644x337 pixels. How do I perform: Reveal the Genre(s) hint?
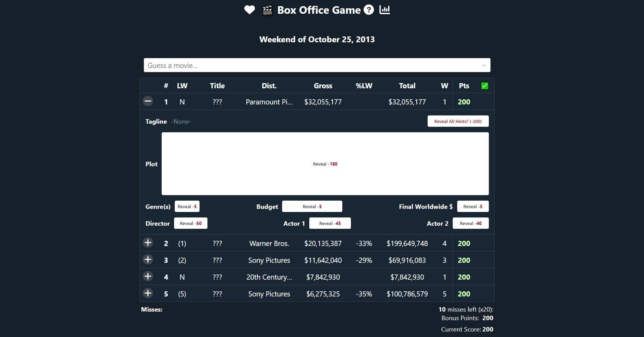tap(187, 206)
